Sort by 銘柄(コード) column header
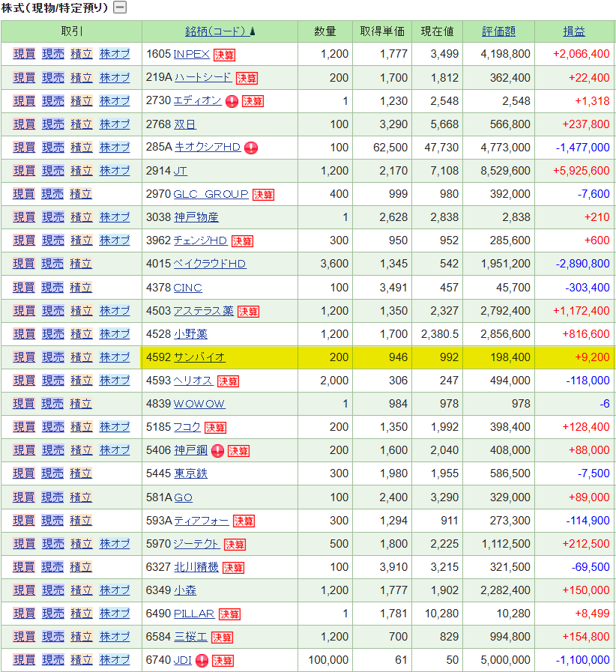The width and height of the screenshot is (616, 672). tap(217, 31)
